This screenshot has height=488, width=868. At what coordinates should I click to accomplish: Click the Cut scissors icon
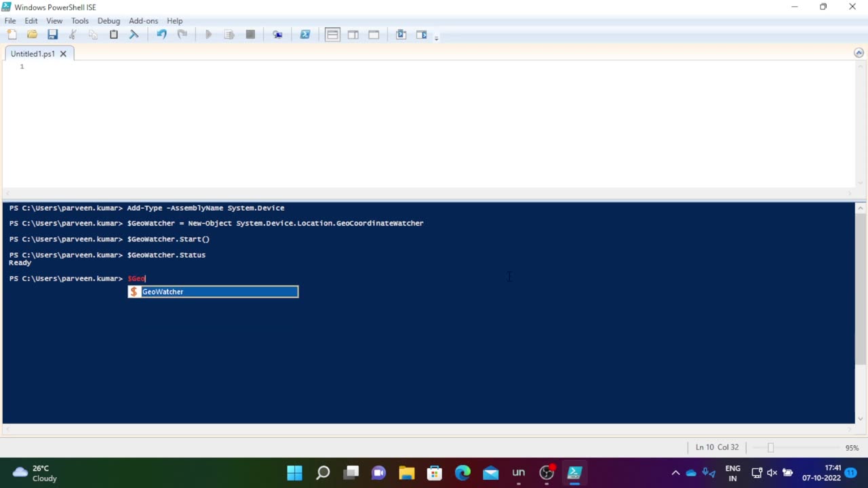73,35
